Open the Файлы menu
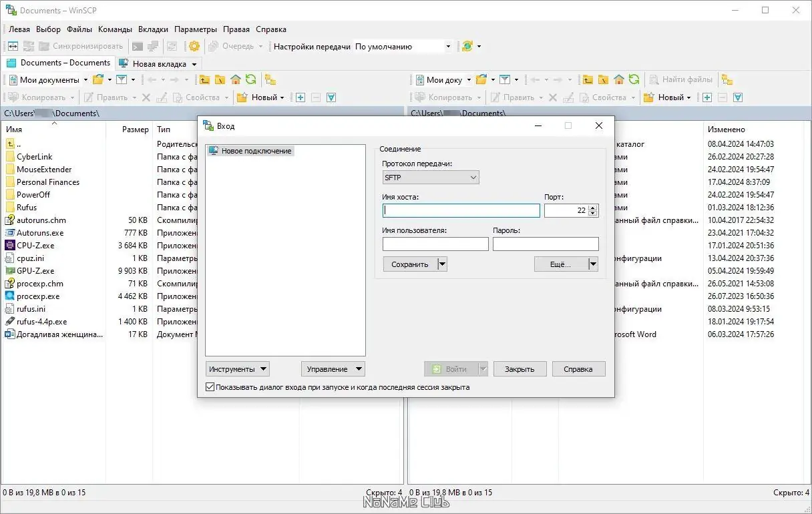812x514 pixels. pyautogui.click(x=79, y=29)
